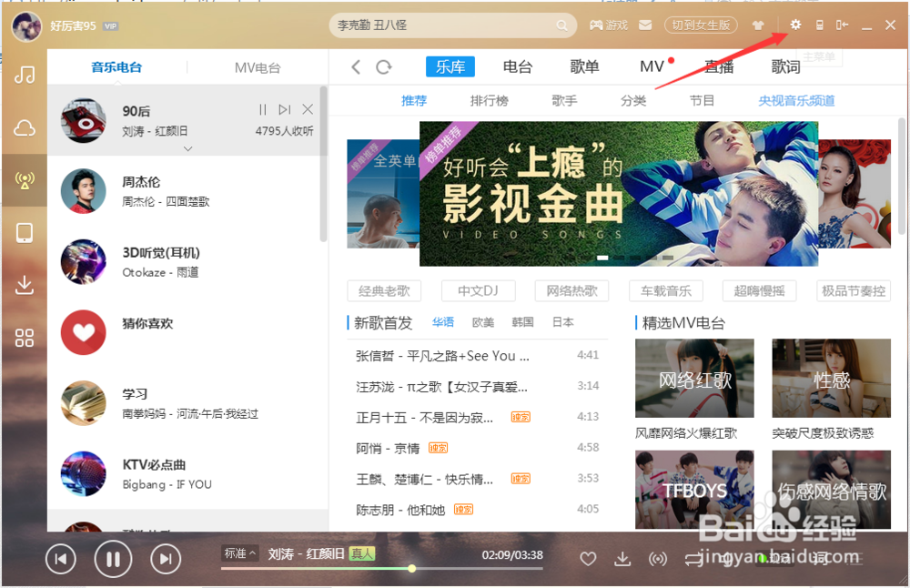Open 周杰伦 radio channel
The height and width of the screenshot is (588, 910).
click(187, 191)
